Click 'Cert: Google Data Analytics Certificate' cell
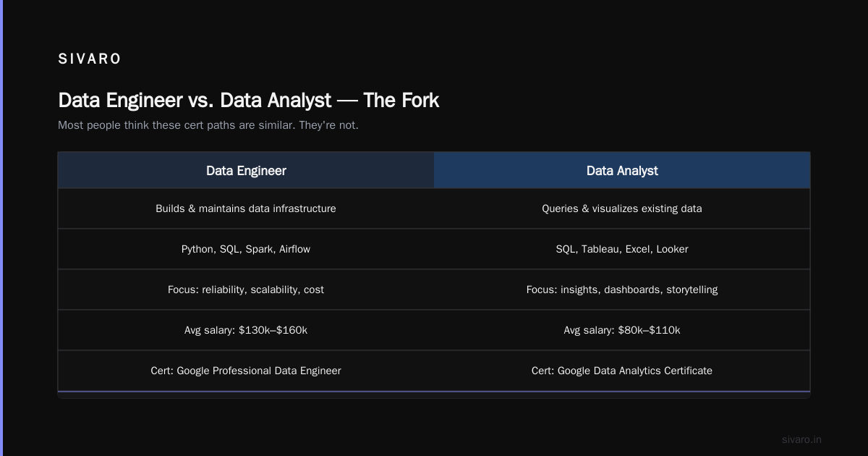 pyautogui.click(x=622, y=371)
